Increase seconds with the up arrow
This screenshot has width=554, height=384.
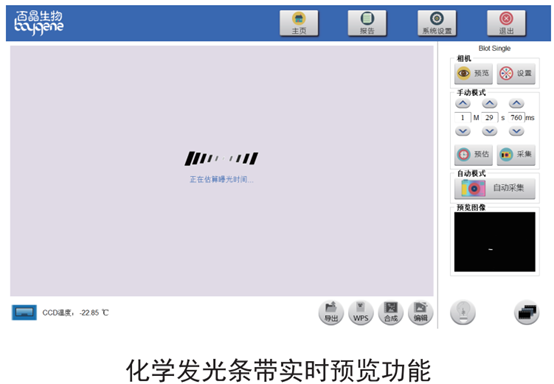(x=489, y=104)
